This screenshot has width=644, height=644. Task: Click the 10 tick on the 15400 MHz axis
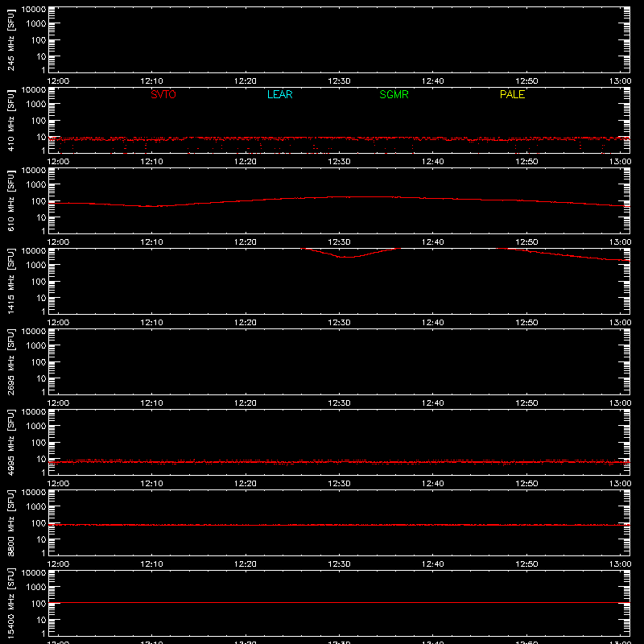(x=41, y=620)
